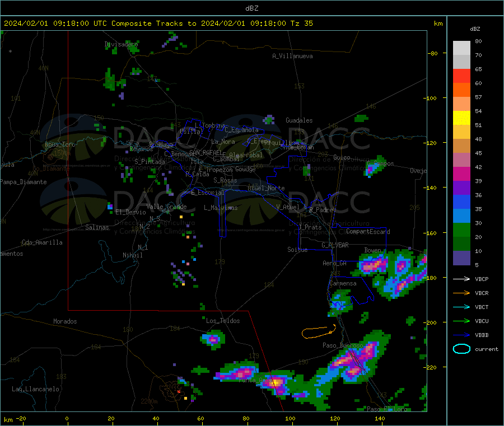Select the yellow 54–51 dBZ swatch
Image resolution: width=504 pixels, height=426 pixels.
[461, 118]
